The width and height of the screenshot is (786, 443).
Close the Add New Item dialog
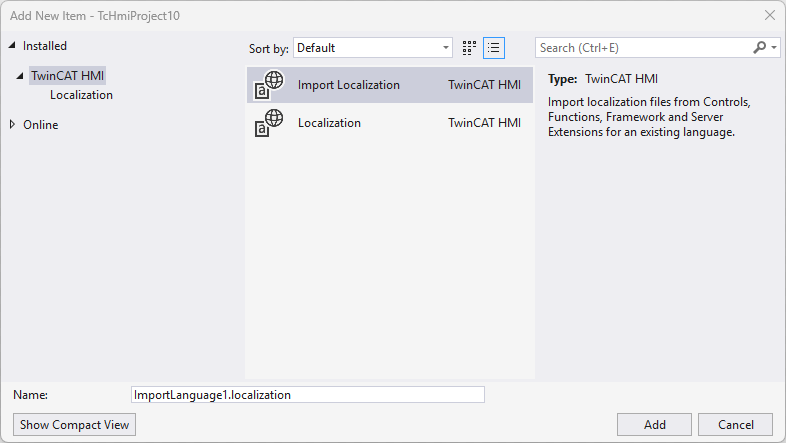point(770,16)
